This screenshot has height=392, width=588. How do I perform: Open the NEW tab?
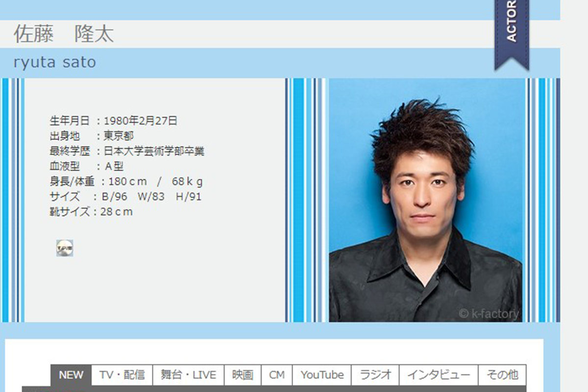(x=71, y=375)
